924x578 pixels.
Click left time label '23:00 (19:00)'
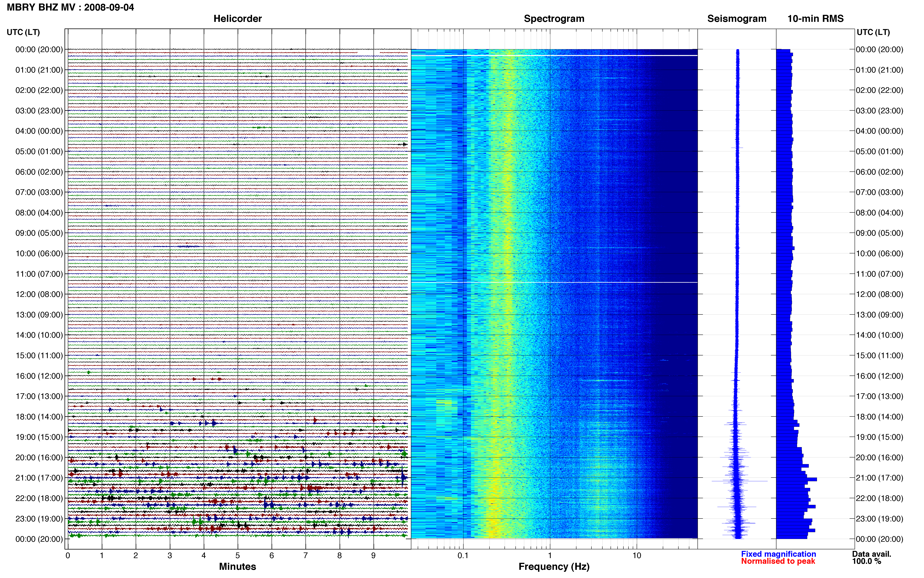click(x=39, y=519)
